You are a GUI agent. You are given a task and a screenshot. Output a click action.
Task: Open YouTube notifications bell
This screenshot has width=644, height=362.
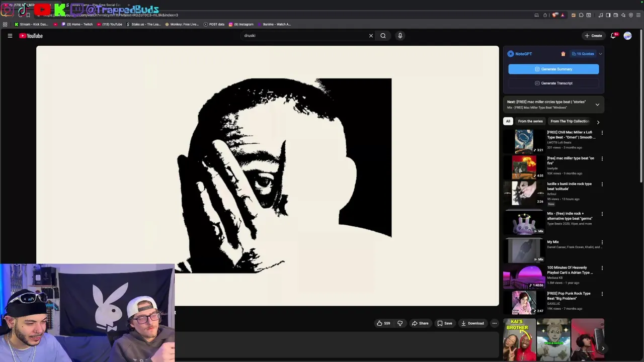(613, 36)
